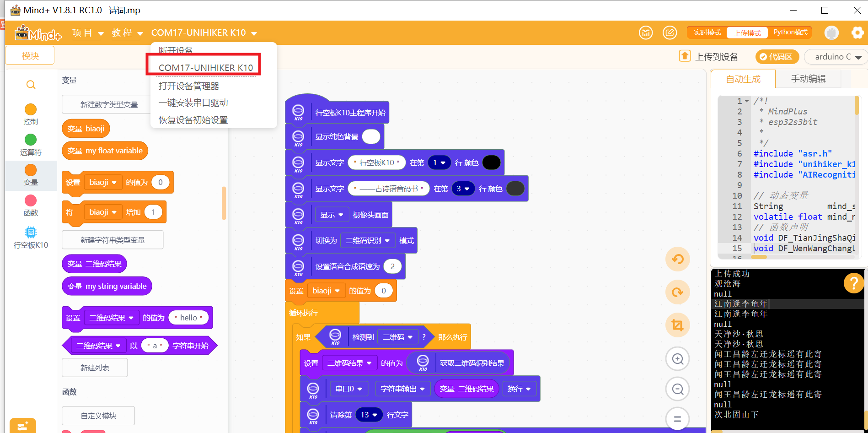Screen dimensions: 868x433
Task: Zoom out on the workspace
Action: pyautogui.click(x=677, y=389)
